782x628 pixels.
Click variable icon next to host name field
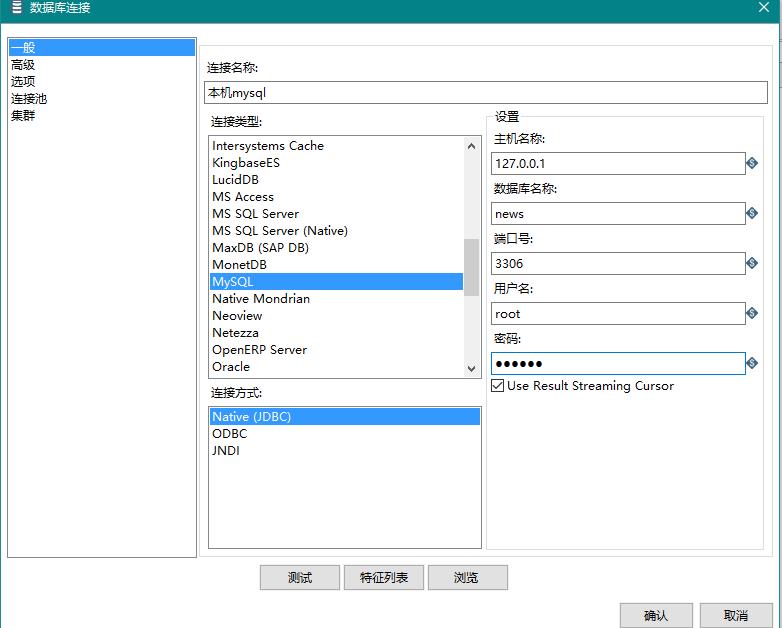(752, 163)
